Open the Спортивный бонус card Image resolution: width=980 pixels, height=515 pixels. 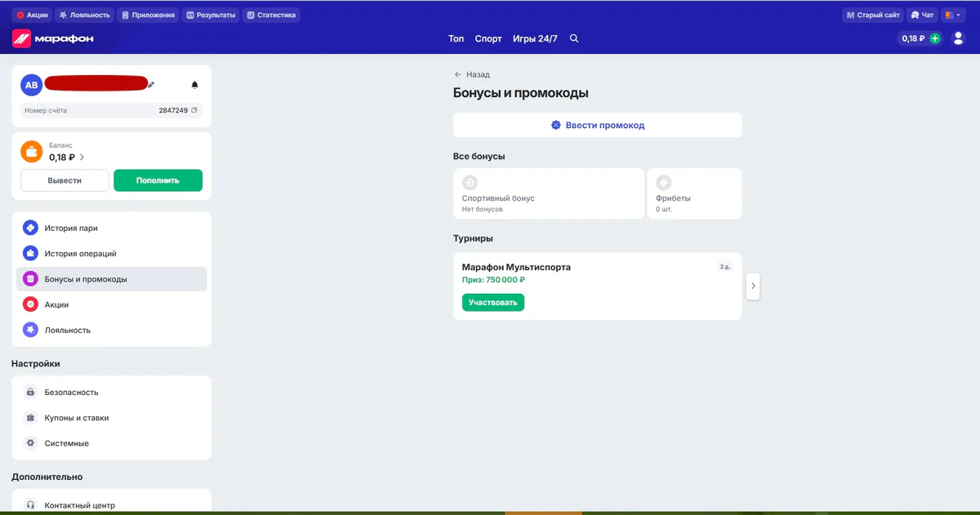click(549, 193)
